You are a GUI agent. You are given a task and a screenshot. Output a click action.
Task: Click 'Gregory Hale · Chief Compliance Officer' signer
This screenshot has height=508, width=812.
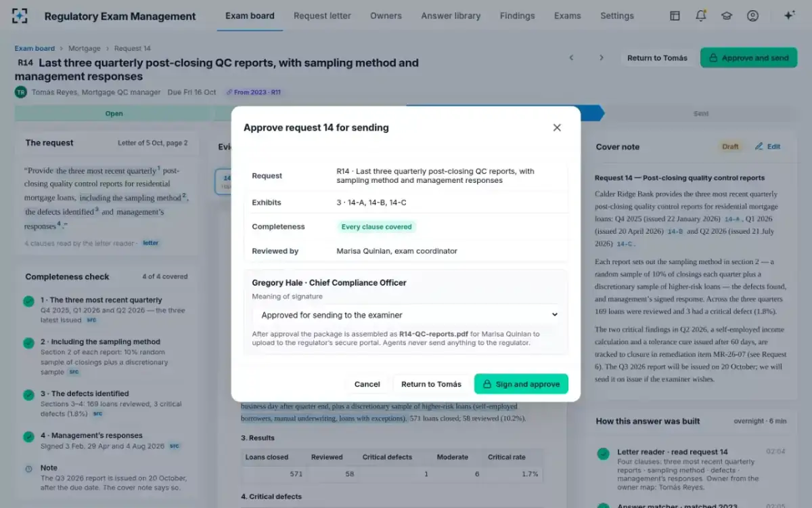point(329,282)
